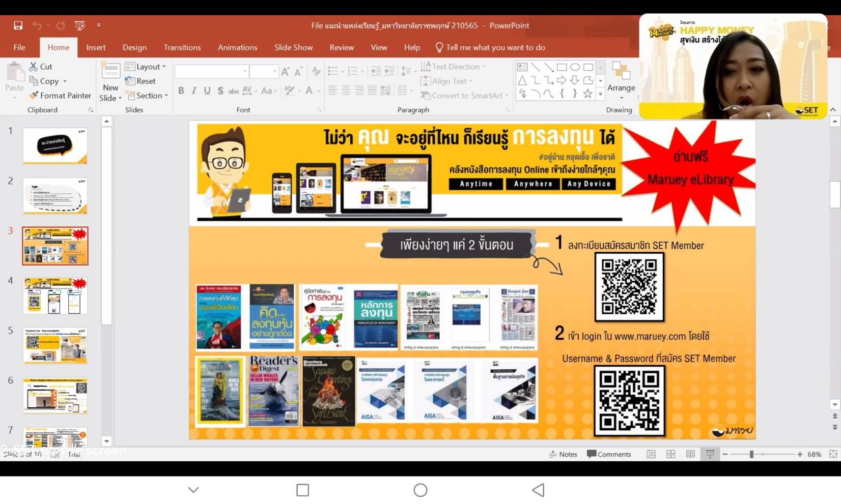This screenshot has height=504, width=841.
Task: Select the star shape
Action: (588, 94)
